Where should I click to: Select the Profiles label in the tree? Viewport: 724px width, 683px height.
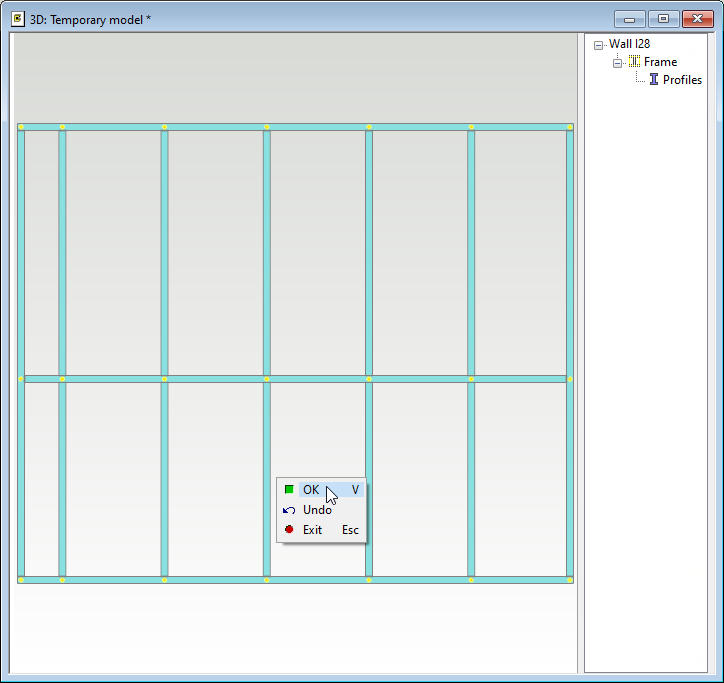click(x=682, y=80)
